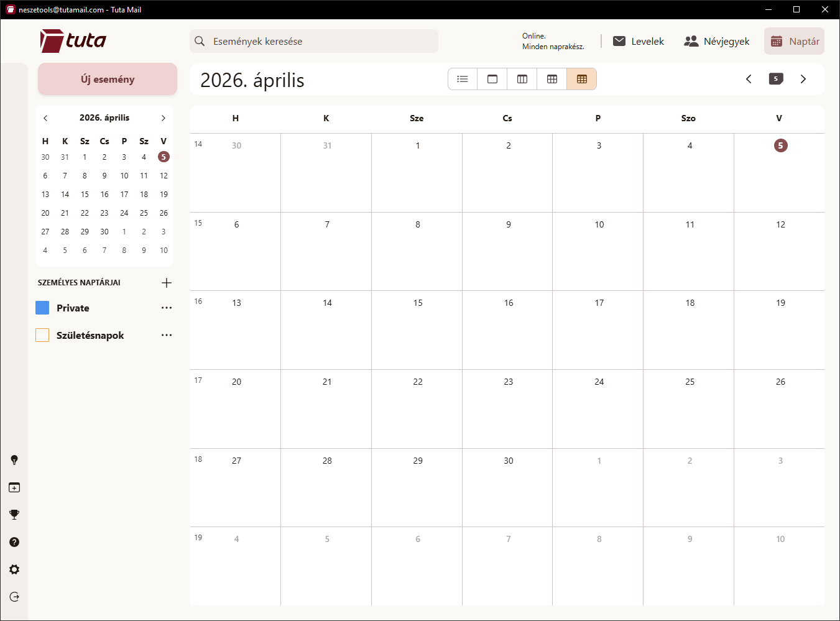Select the three-day calendar view
The height and width of the screenshot is (621, 840).
(x=522, y=79)
